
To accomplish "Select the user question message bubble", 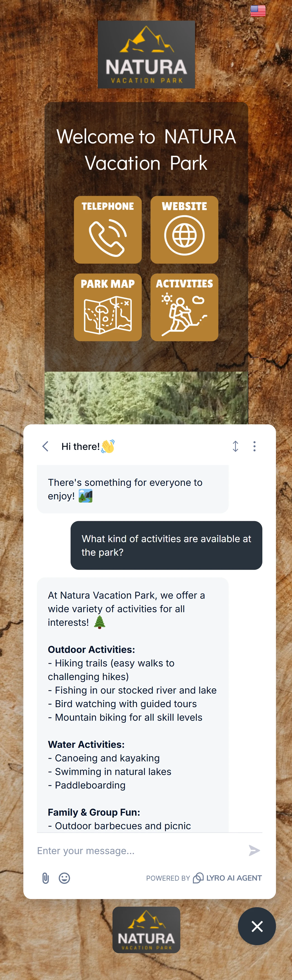I will point(166,545).
